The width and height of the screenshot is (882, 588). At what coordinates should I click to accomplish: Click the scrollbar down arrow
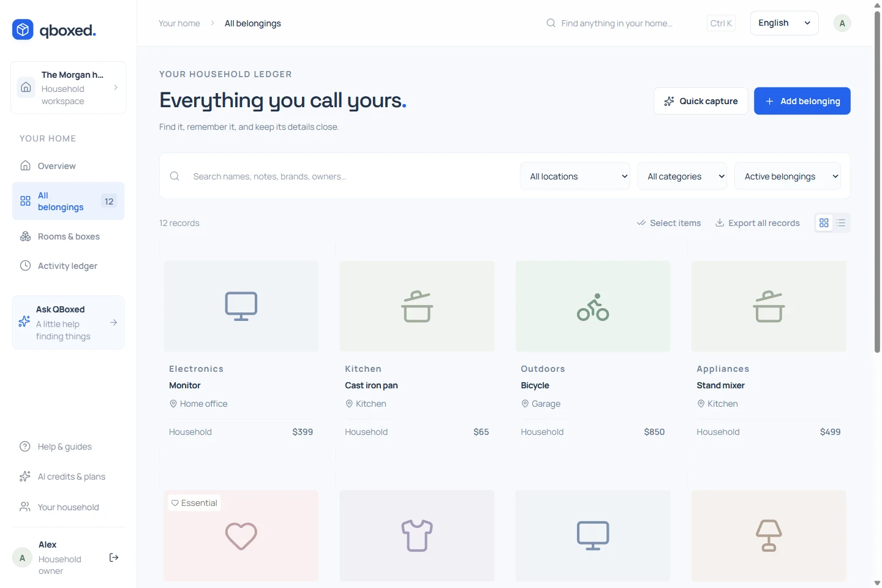click(877, 583)
